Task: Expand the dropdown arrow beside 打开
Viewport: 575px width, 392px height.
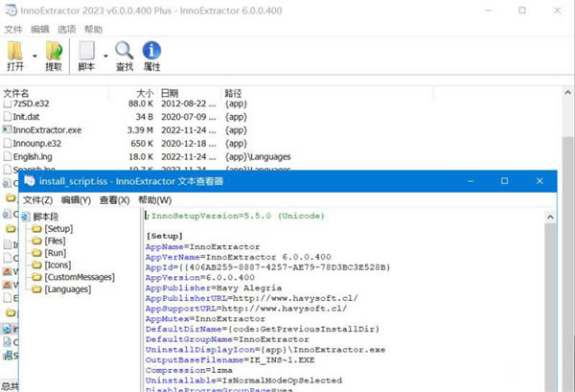Action: click(34, 54)
